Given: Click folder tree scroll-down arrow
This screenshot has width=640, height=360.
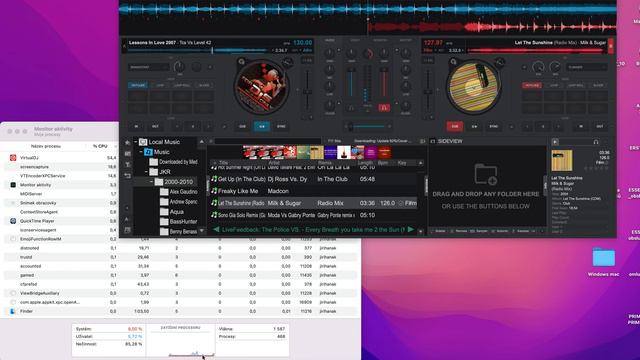Looking at the screenshot, I should [202, 231].
